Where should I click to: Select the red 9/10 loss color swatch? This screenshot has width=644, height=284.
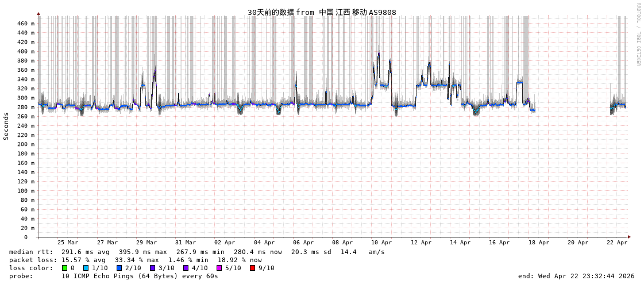pos(253,268)
